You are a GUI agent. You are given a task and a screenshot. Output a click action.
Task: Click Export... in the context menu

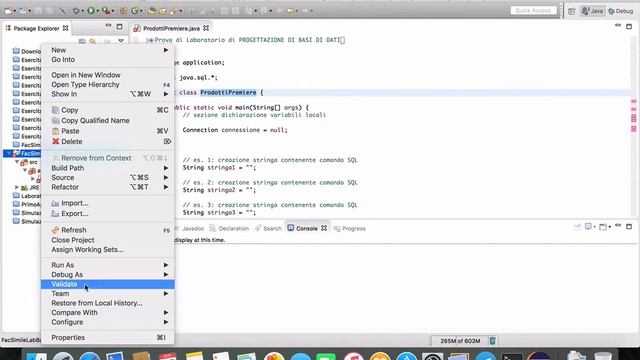click(x=108, y=213)
